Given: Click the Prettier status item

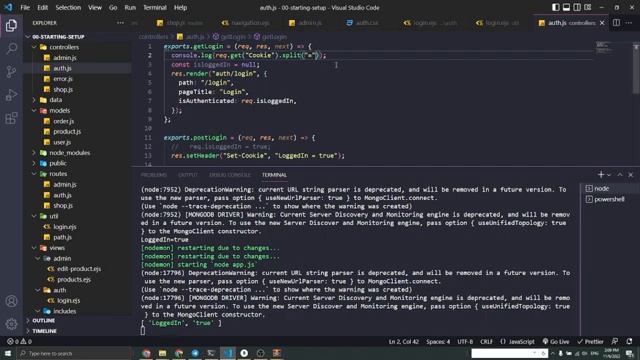Looking at the screenshot, I should (590, 341).
